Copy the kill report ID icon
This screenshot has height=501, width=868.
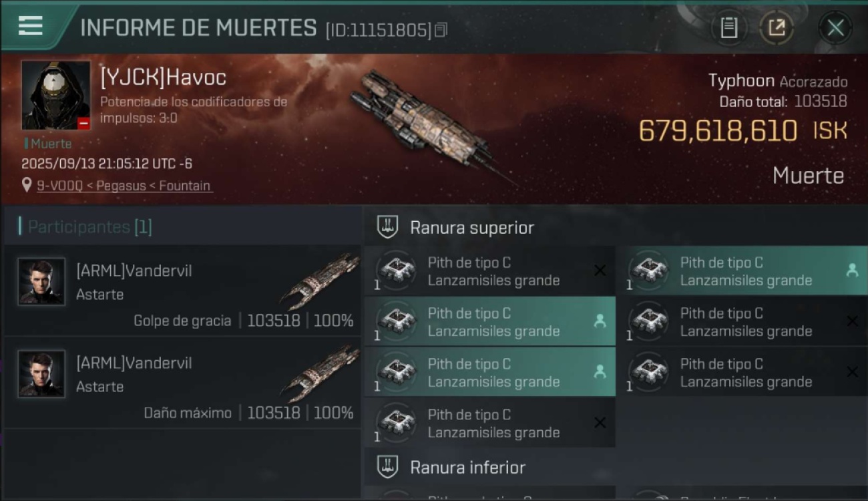pos(441,30)
